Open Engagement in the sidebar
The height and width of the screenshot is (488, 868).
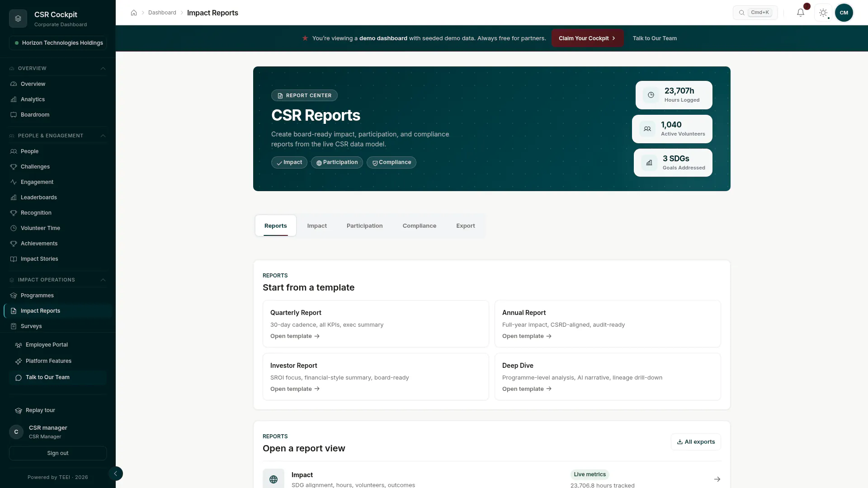coord(58,182)
